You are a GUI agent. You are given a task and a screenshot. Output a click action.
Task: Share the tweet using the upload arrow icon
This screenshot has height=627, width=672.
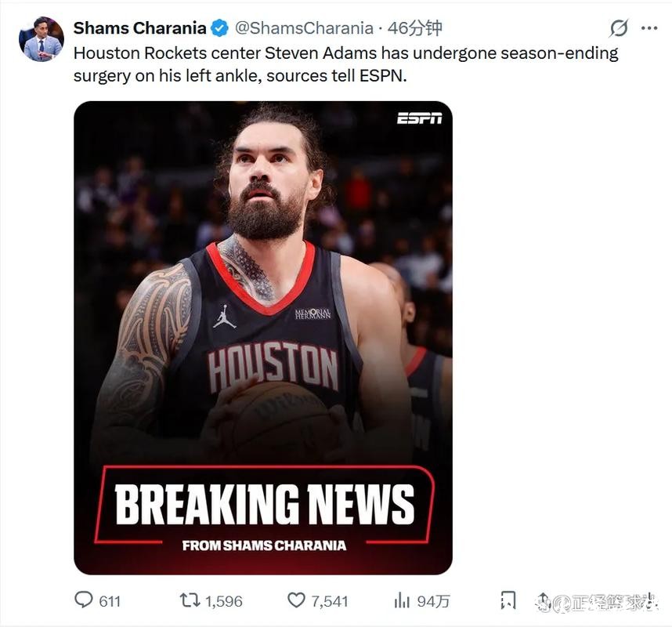click(543, 600)
